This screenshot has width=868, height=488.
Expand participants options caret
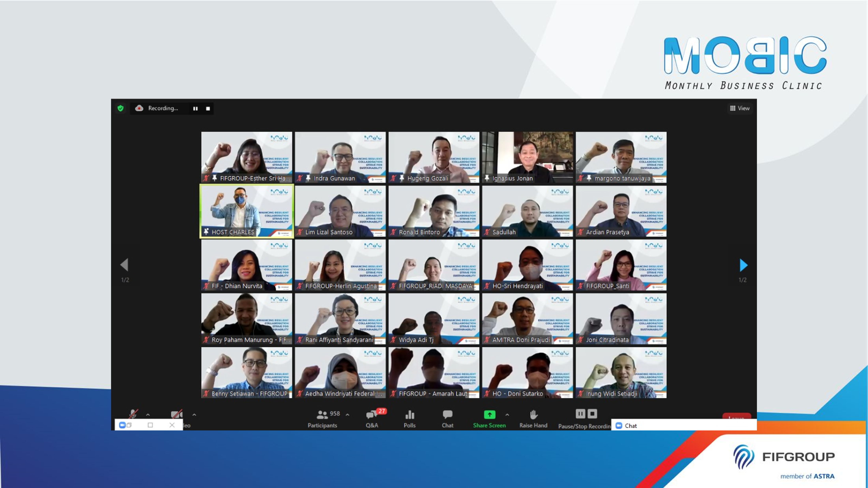pos(347,415)
